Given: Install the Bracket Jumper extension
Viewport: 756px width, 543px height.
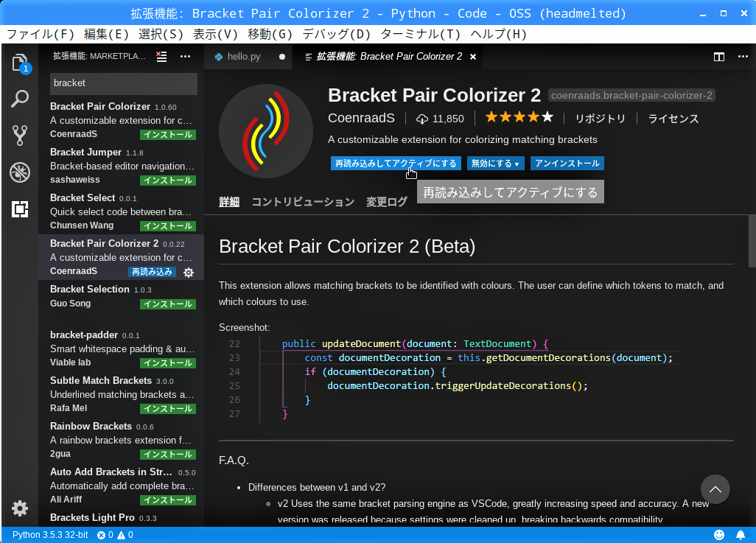Looking at the screenshot, I should point(168,181).
